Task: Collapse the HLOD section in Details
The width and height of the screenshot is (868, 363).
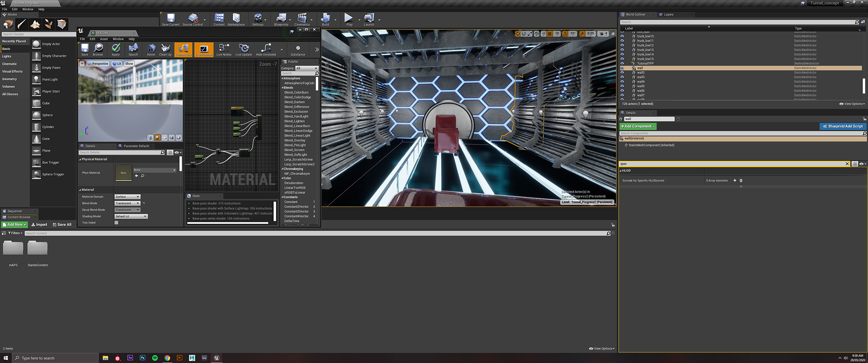Action: click(621, 171)
